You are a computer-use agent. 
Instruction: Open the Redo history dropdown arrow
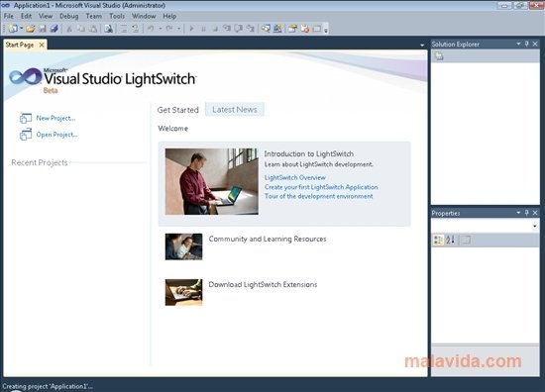click(179, 29)
